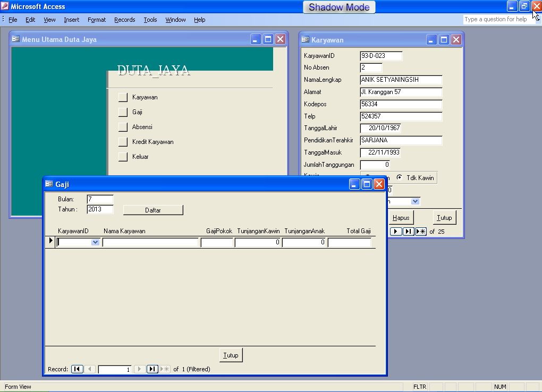Maximize the Gaji window
Viewport: 542px width, 392px height.
pyautogui.click(x=367, y=184)
